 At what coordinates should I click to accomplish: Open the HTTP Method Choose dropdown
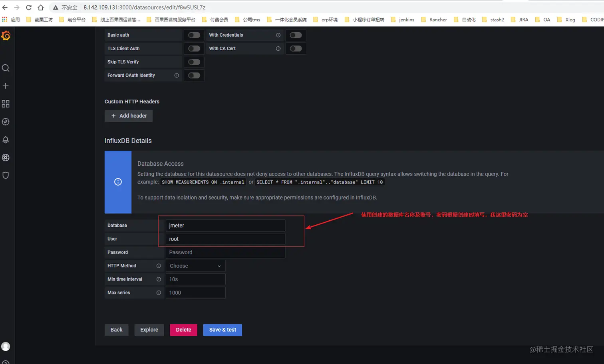195,265
